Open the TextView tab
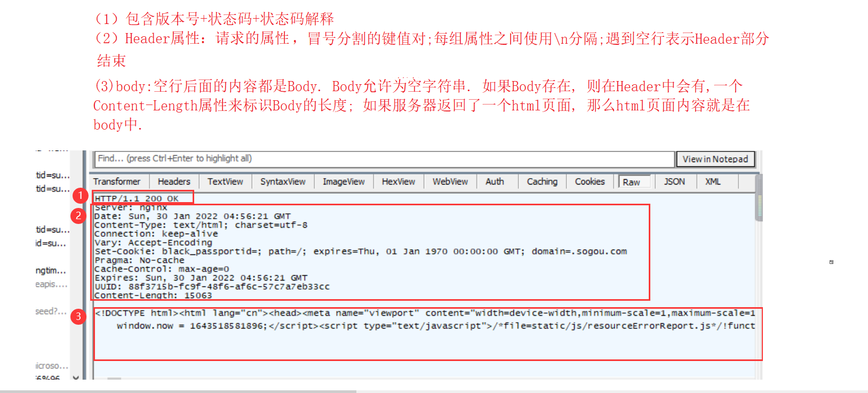868x393 pixels. tap(225, 182)
